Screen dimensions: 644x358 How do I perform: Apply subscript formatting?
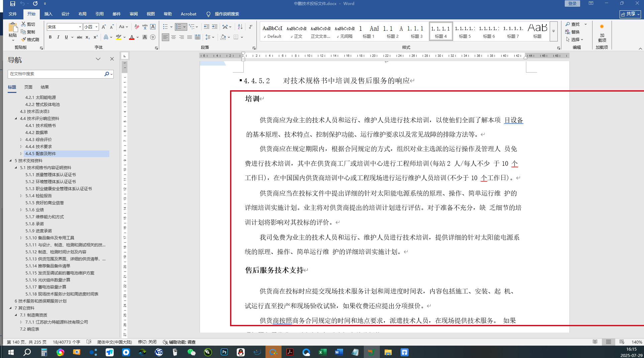(x=88, y=37)
